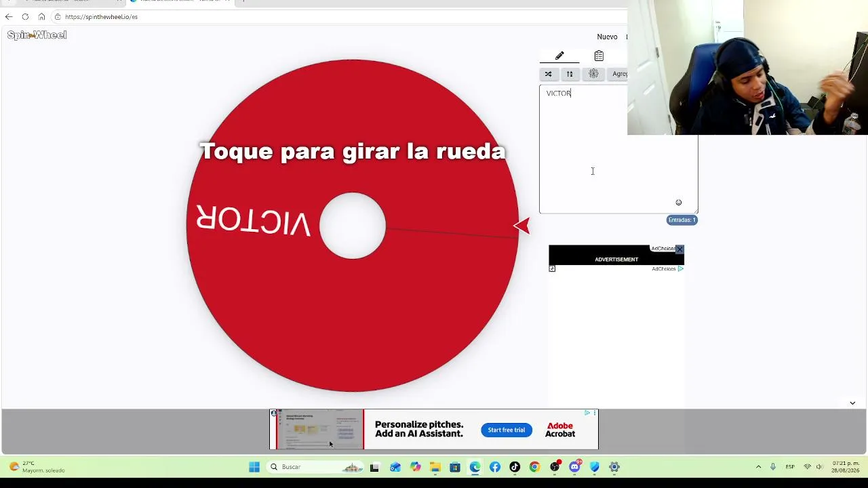Image resolution: width=868 pixels, height=488 pixels.
Task: Show hidden system tray icons
Action: [x=758, y=467]
